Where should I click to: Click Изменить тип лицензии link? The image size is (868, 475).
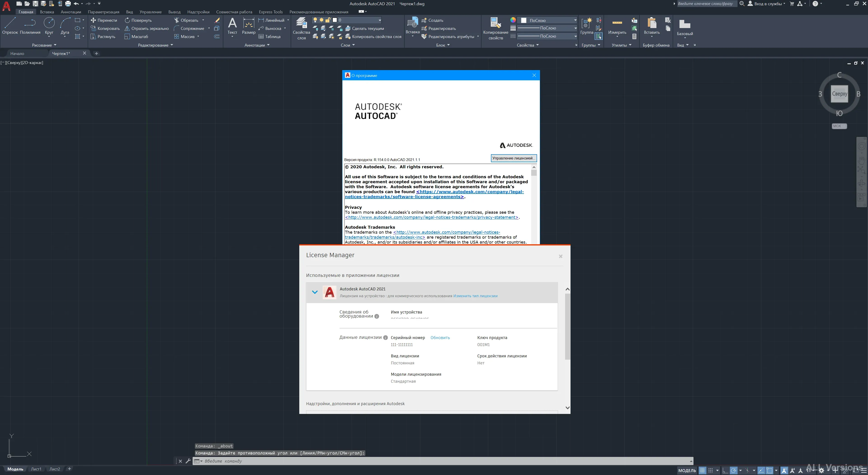[475, 296]
